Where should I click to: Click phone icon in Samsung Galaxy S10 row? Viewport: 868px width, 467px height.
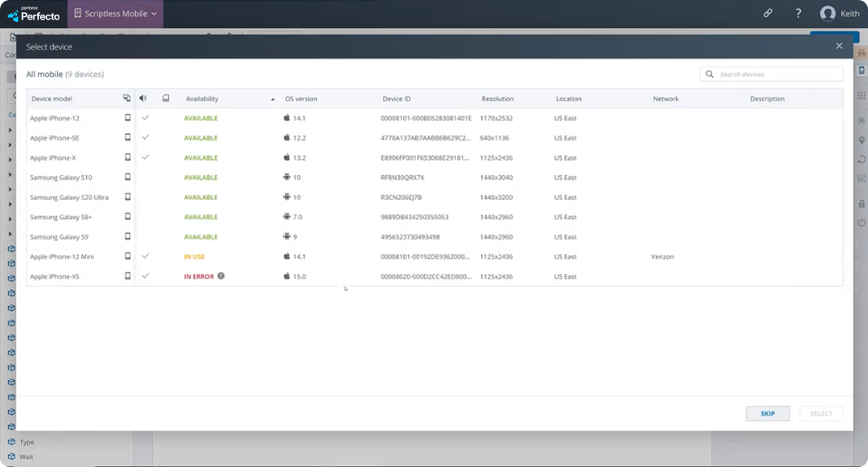pyautogui.click(x=128, y=177)
